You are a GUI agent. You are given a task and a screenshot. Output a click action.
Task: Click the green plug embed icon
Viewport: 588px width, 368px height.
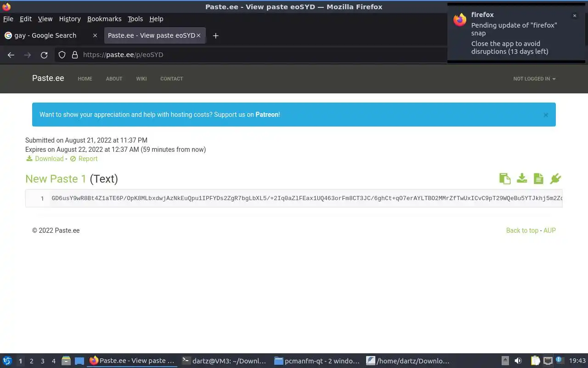555,178
